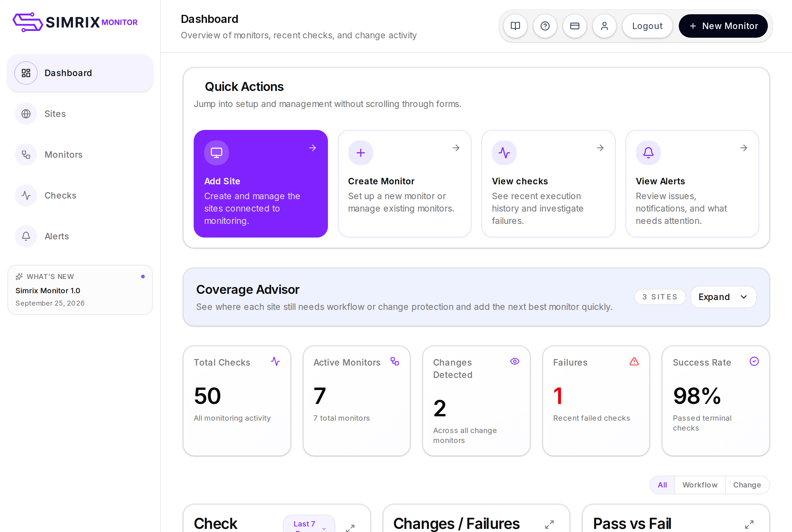Image resolution: width=792 pixels, height=532 pixels.
Task: Click the Total Checks activity icon
Action: pos(275,361)
